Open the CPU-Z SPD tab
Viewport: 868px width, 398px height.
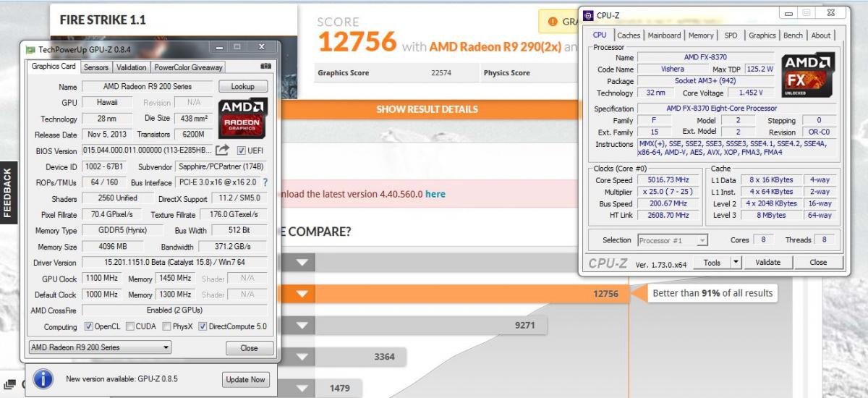[731, 35]
